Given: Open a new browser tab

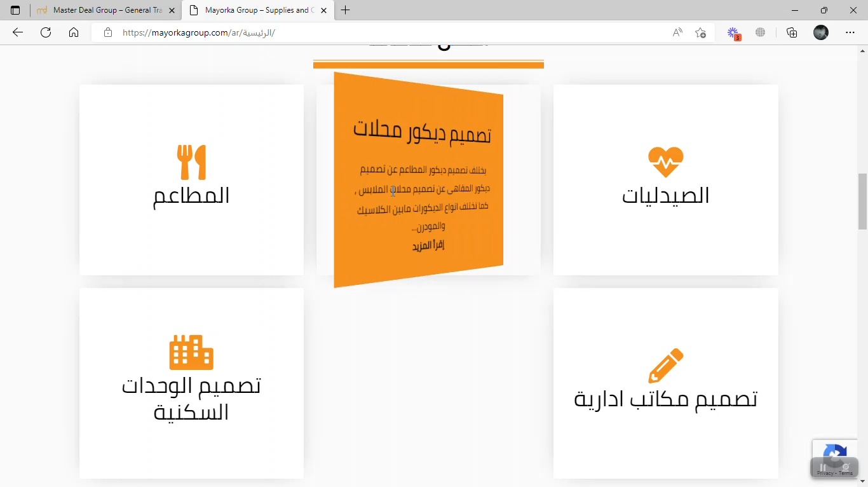Looking at the screenshot, I should point(346,10).
